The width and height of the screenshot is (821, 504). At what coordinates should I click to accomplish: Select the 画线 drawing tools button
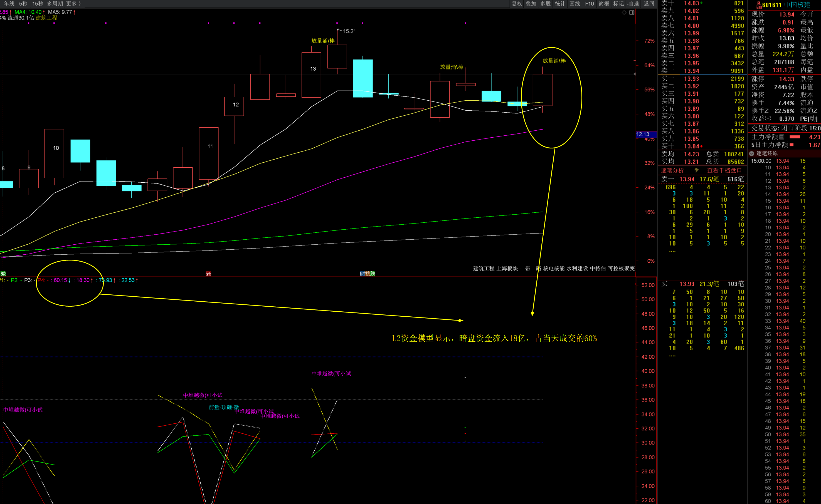coord(575,4)
